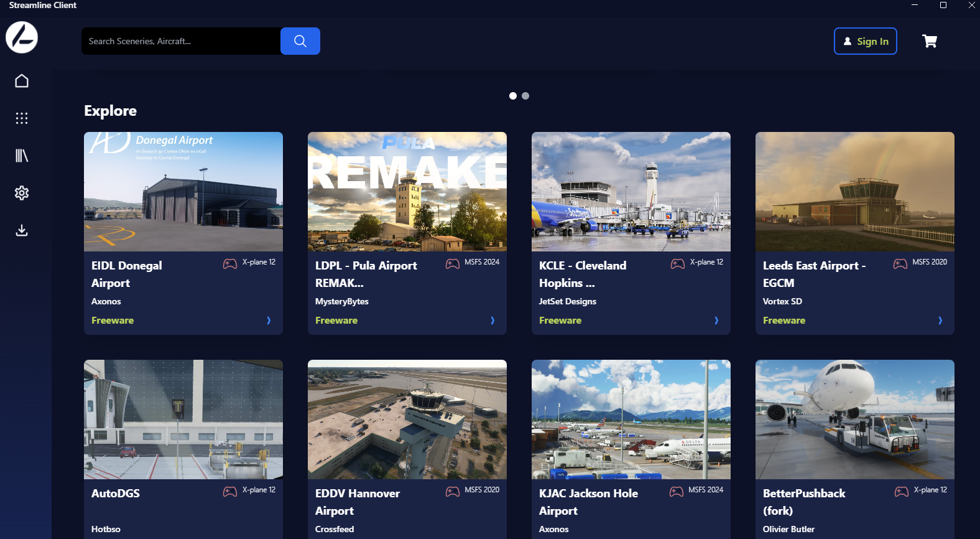Focus the Search Sceneries, Aircraft field
The image size is (980, 539).
181,41
